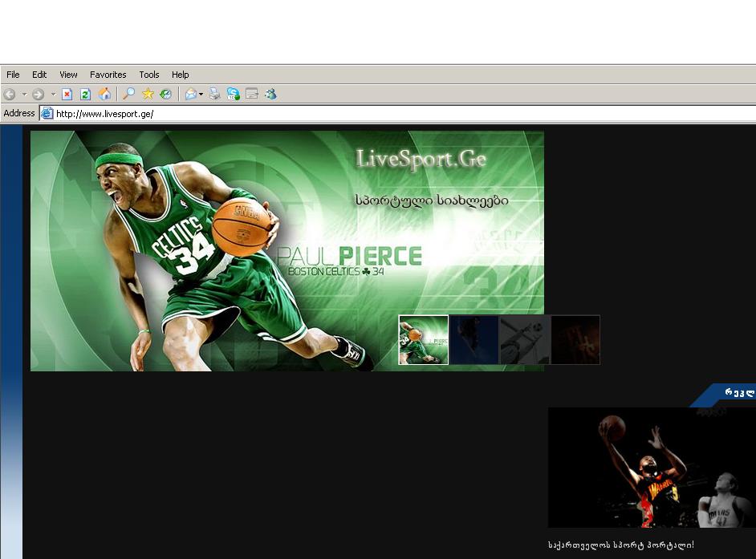The width and height of the screenshot is (756, 559).
Task: Open the Help menu
Action: [181, 75]
